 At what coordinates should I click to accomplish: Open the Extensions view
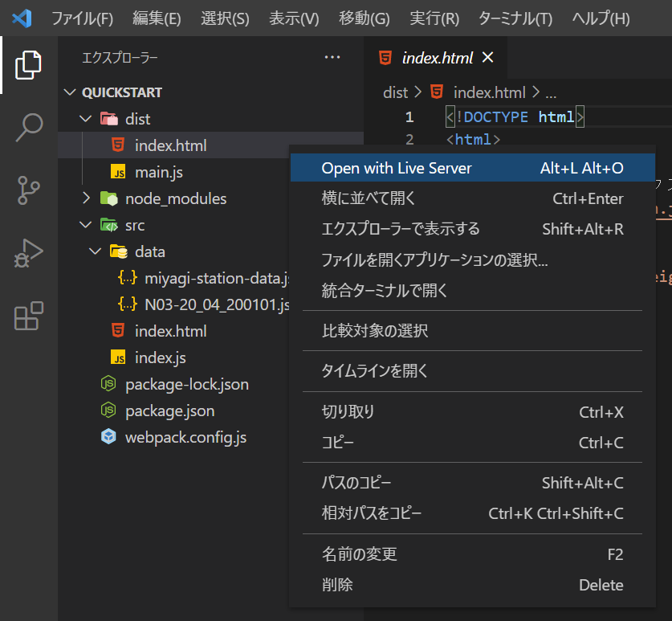tap(29, 316)
